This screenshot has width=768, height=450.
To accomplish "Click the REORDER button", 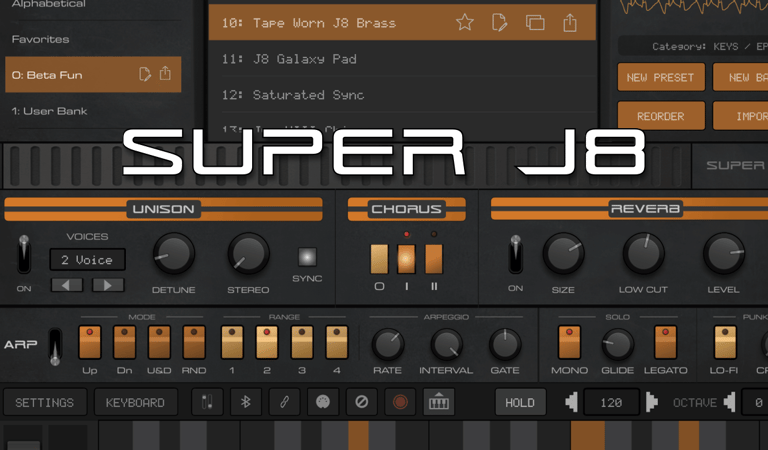I will 661,116.
